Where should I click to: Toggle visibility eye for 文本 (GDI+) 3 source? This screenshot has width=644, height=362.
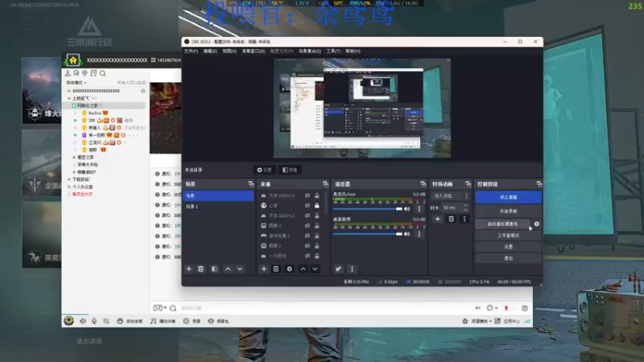coord(308,195)
